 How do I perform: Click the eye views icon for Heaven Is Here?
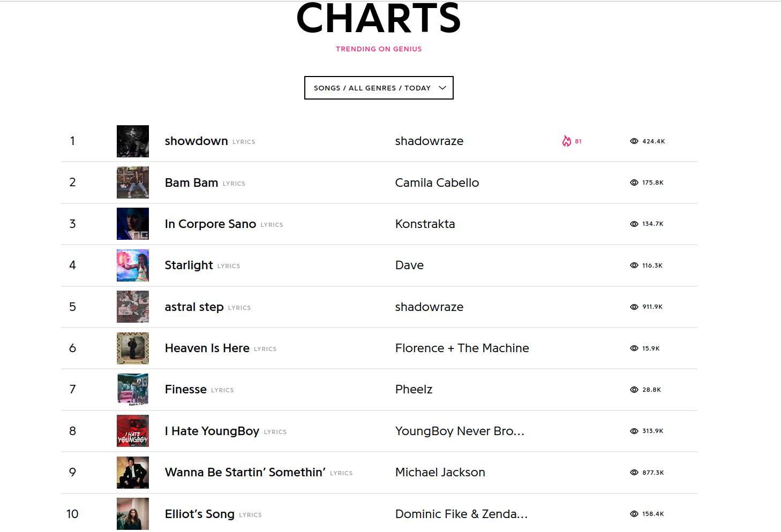coord(634,348)
